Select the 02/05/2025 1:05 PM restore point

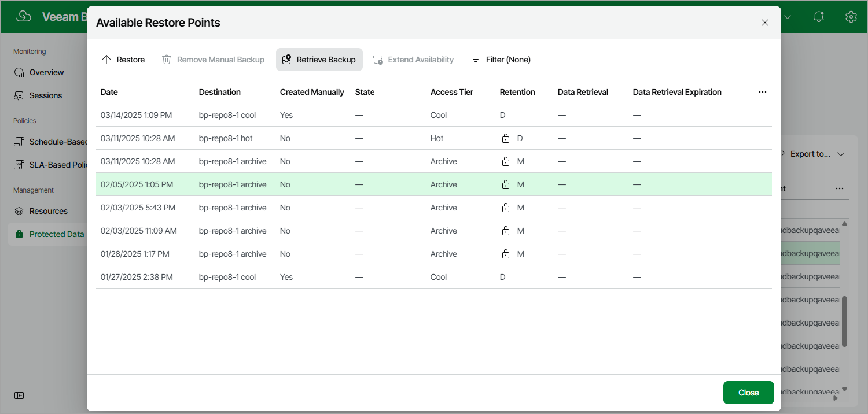tap(434, 184)
